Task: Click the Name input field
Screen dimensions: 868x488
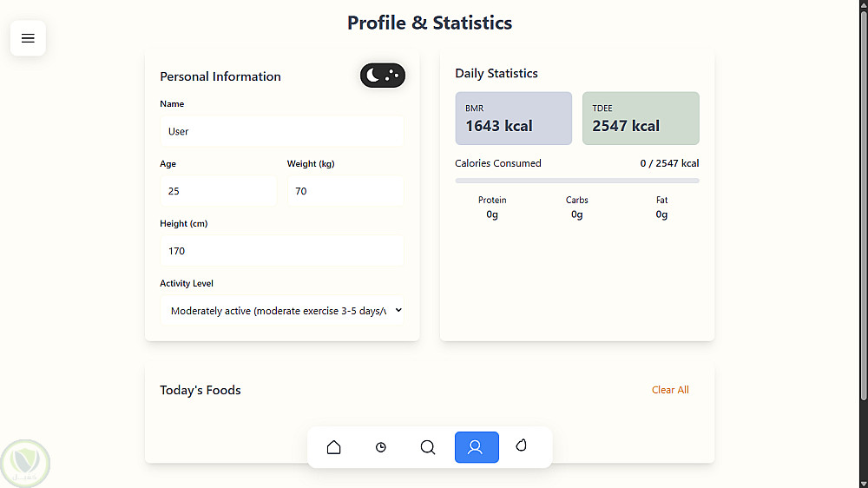Action: coord(282,131)
